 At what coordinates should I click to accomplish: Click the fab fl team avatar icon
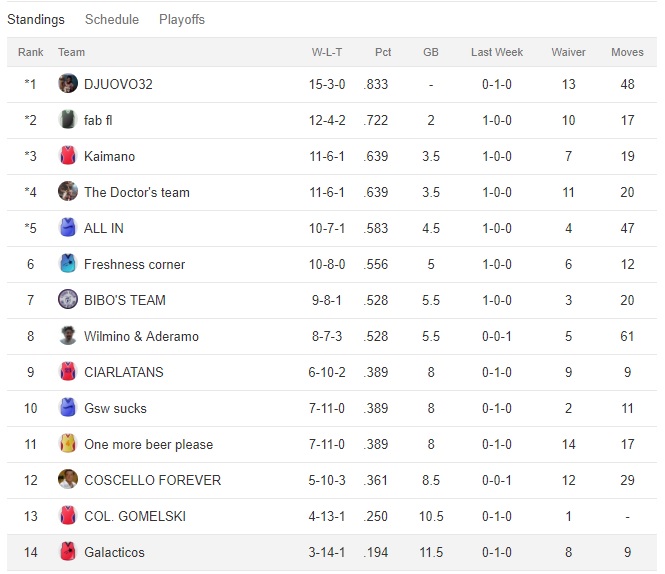click(68, 120)
